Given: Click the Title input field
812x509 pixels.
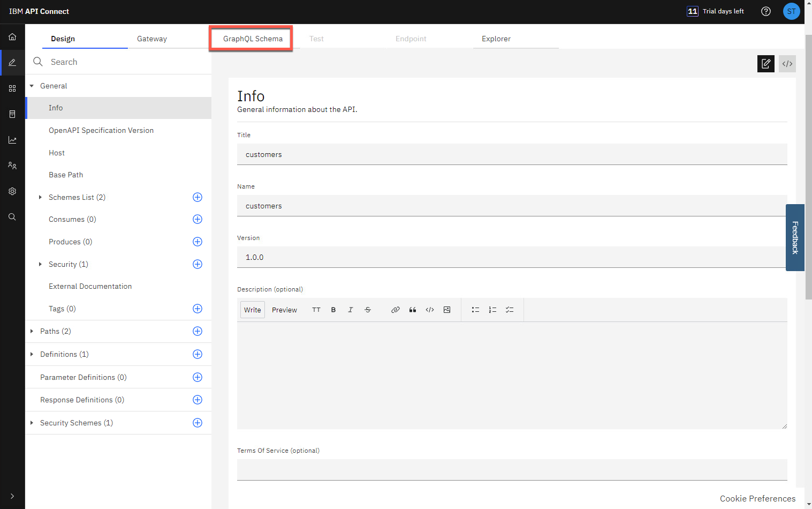Looking at the screenshot, I should [512, 154].
